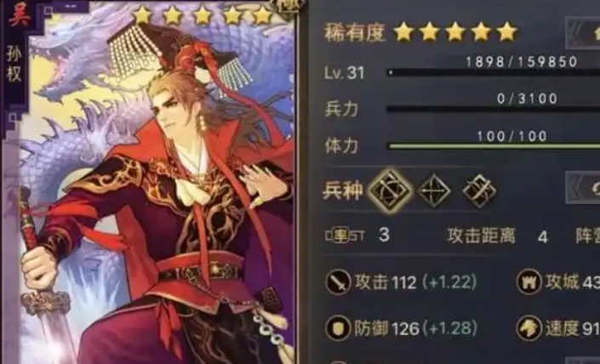Click the green 体力 100/100 stamina bar
Image resolution: width=600 pixels, height=364 pixels.
coord(494,146)
